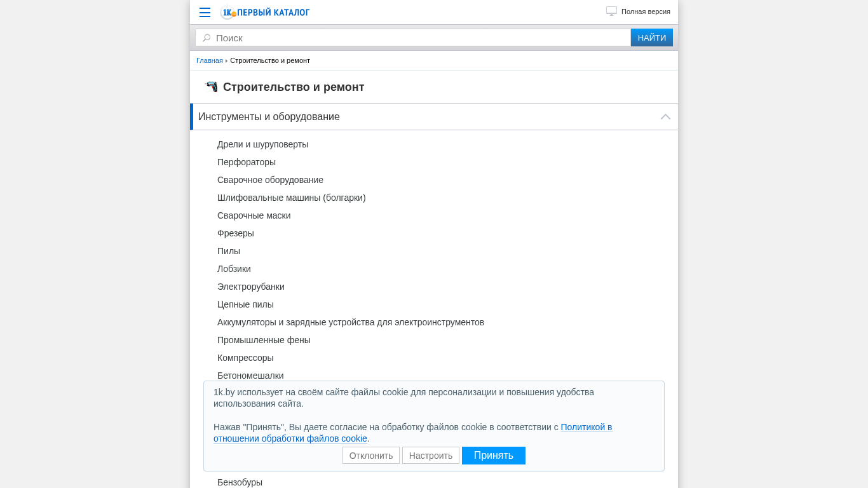Type in the Поиск search field
This screenshot has width=868, height=488.
coord(419,38)
